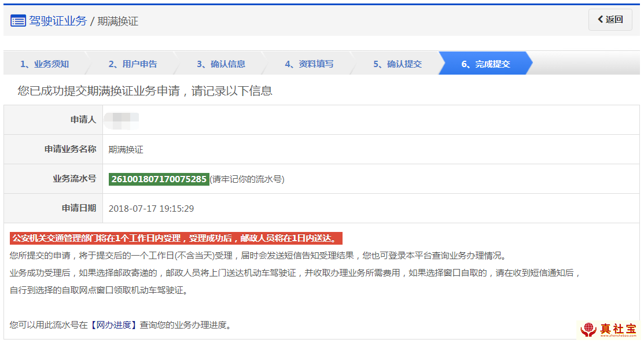Click the red 公安机关交通管理部门 notice banner
Screen dimensions: 644x343
point(176,238)
